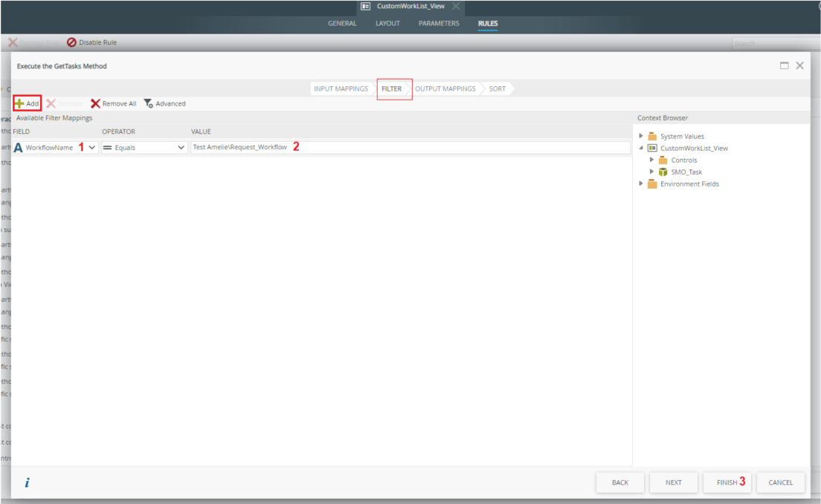821x504 pixels.
Task: Open Advanced filter funnel icon
Action: point(148,103)
